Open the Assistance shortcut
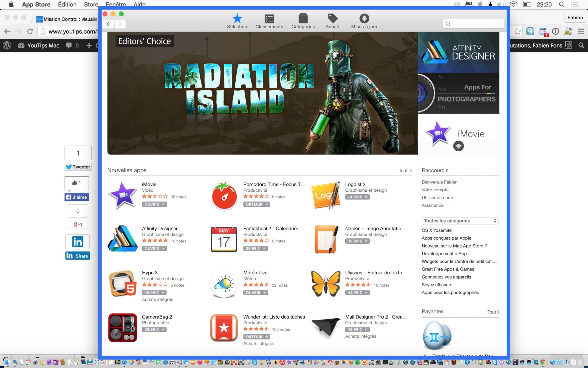588x368 pixels. pos(433,205)
